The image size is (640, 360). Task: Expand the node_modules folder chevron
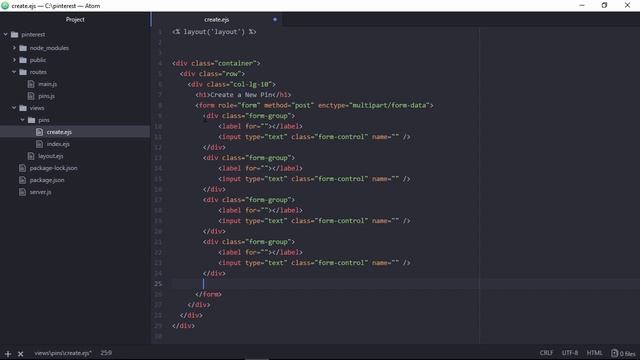click(x=14, y=48)
